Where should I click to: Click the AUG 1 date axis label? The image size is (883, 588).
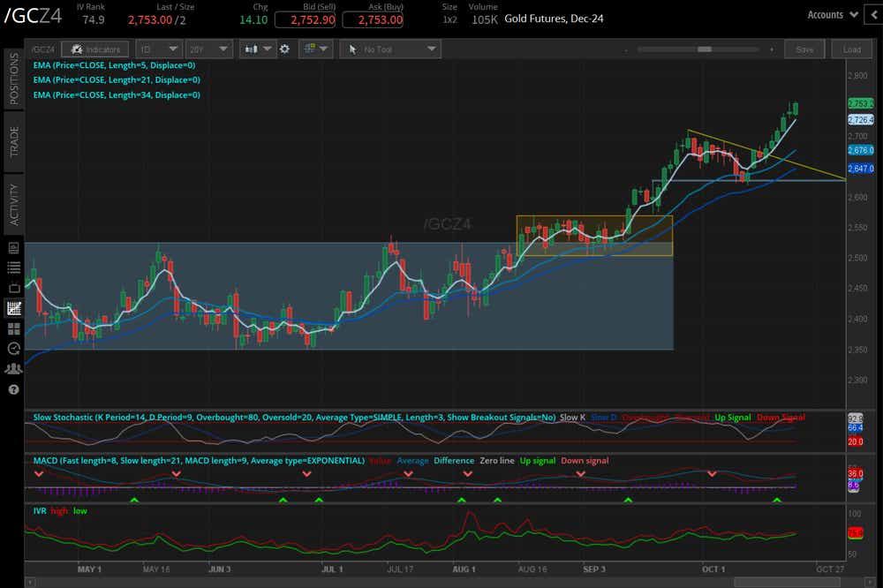tap(464, 569)
